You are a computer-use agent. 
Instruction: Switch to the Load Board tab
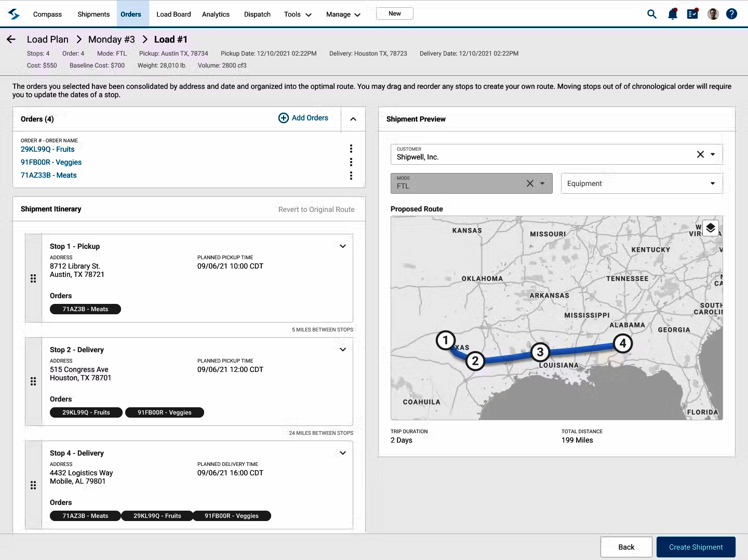pyautogui.click(x=173, y=15)
